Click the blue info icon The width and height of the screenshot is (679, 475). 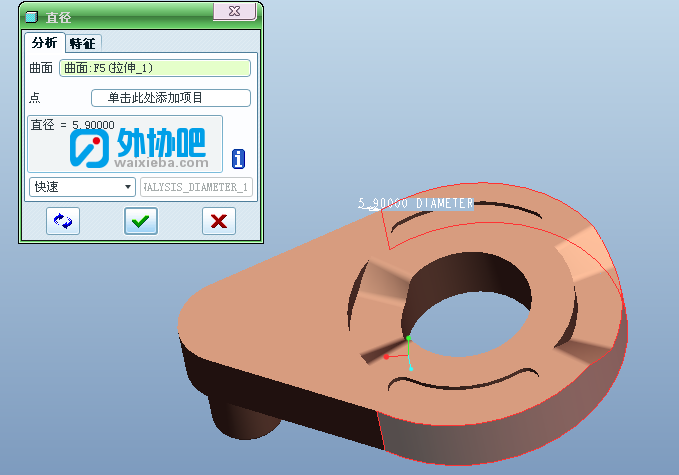238,159
